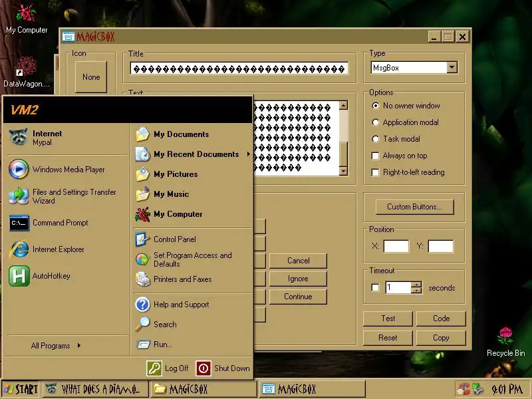The height and width of the screenshot is (399, 532).
Task: Click the Ignore button
Action: click(298, 279)
